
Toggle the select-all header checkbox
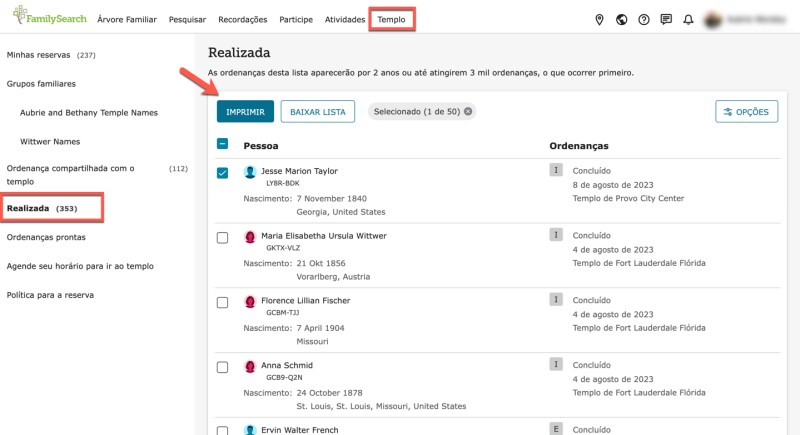coord(222,144)
